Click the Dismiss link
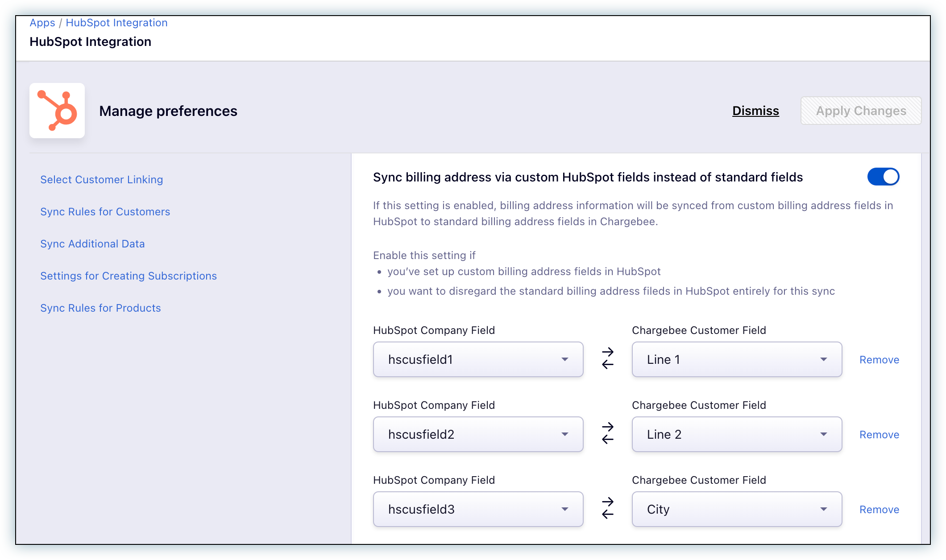 click(755, 111)
